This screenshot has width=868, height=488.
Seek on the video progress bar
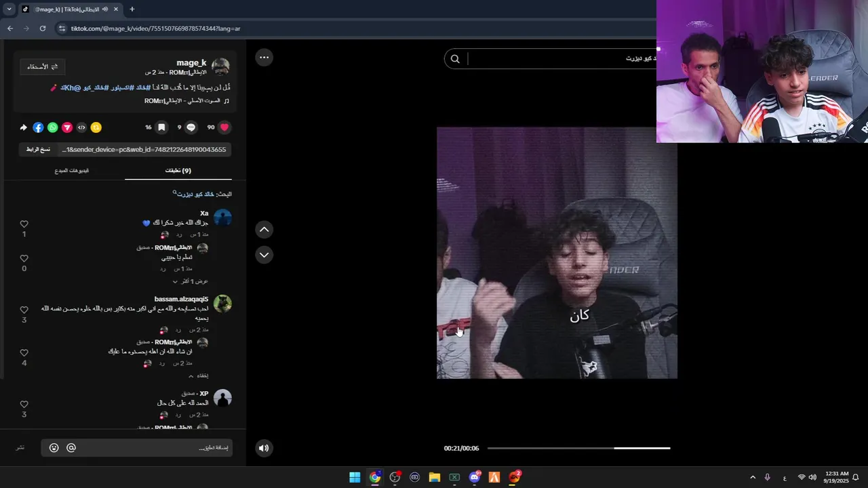click(x=578, y=448)
